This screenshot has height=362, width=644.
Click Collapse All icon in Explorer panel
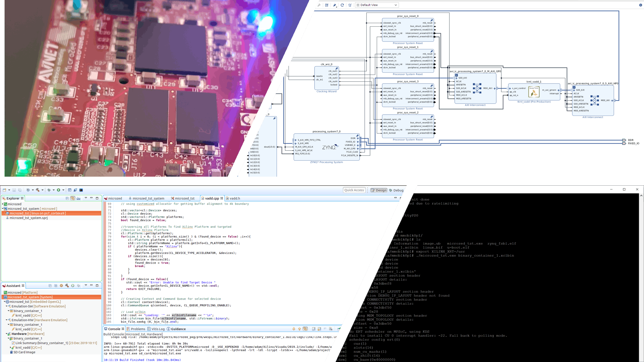point(67,198)
